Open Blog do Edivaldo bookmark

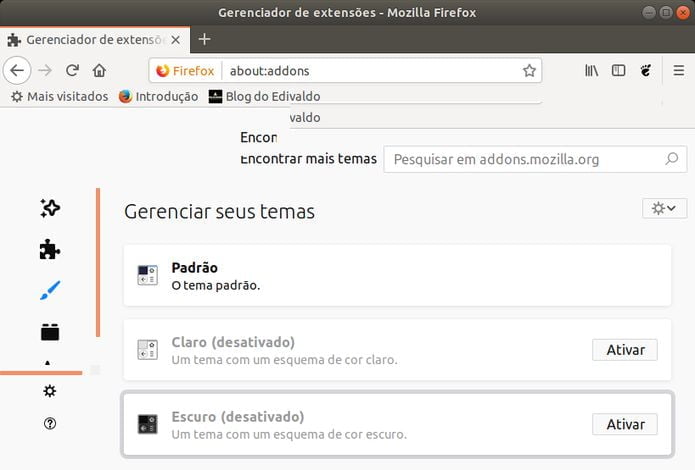pos(264,96)
